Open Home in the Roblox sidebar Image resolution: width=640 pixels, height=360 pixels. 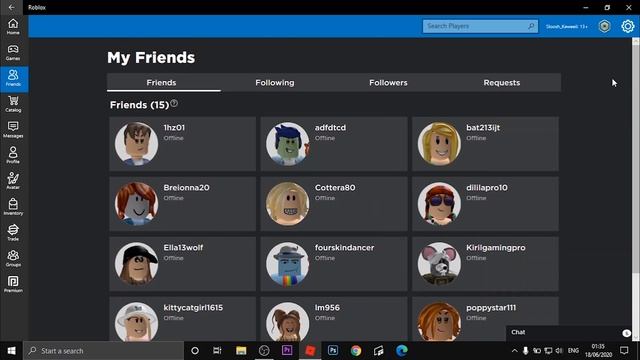pyautogui.click(x=13, y=27)
